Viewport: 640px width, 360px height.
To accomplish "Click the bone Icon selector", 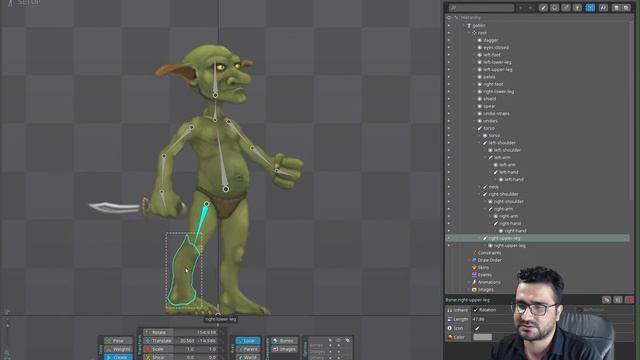I will coord(477,328).
